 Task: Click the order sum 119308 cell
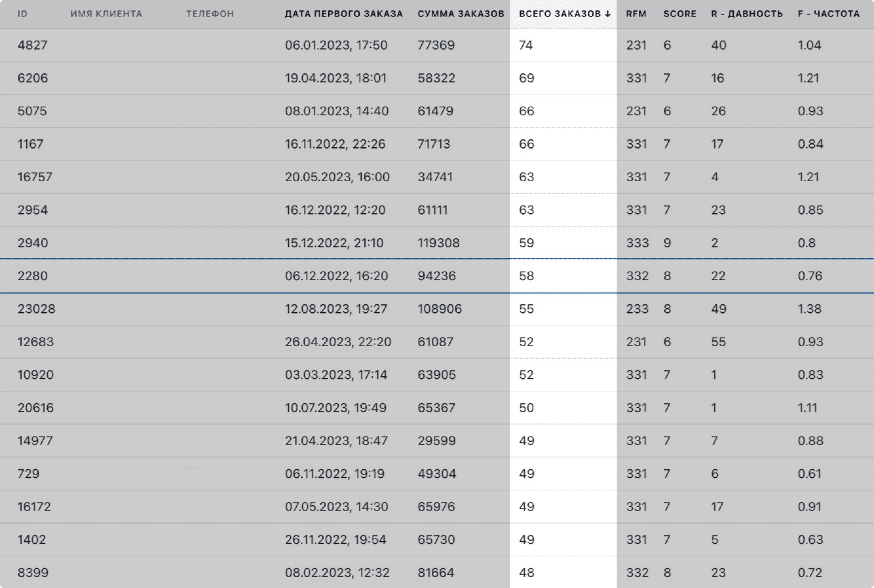coord(438,243)
